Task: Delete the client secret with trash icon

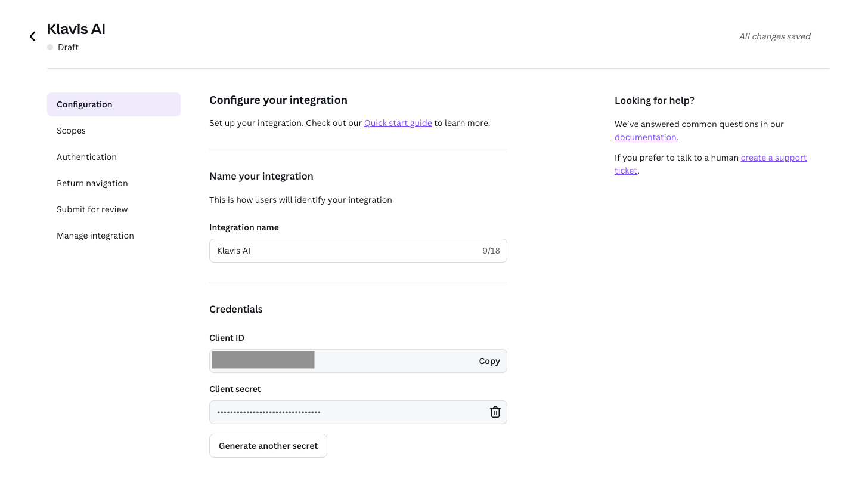Action: point(495,412)
